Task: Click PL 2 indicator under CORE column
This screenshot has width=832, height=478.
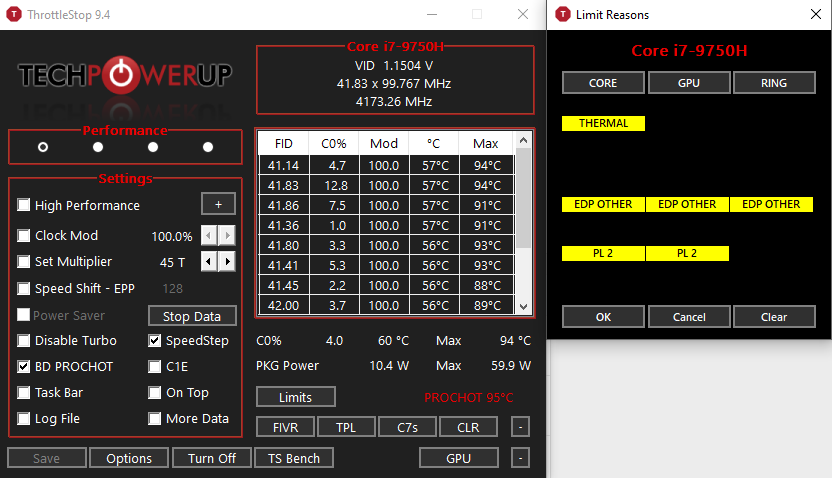Action: coord(603,253)
